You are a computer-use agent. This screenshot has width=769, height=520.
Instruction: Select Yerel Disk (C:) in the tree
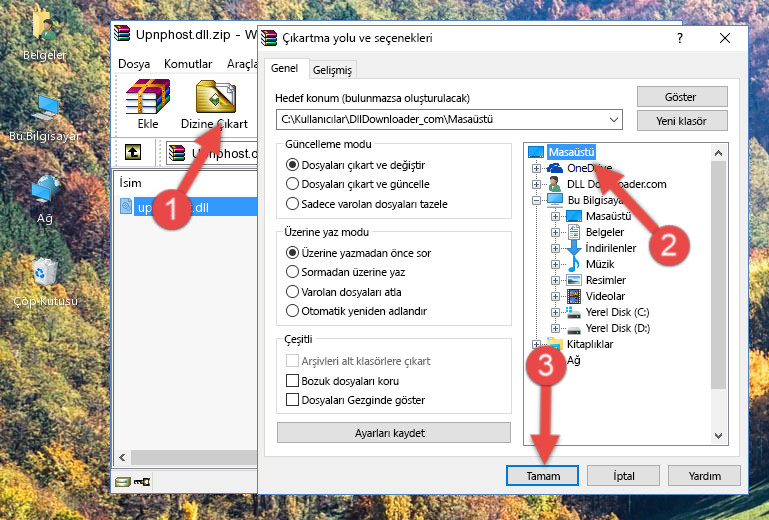tap(617, 312)
